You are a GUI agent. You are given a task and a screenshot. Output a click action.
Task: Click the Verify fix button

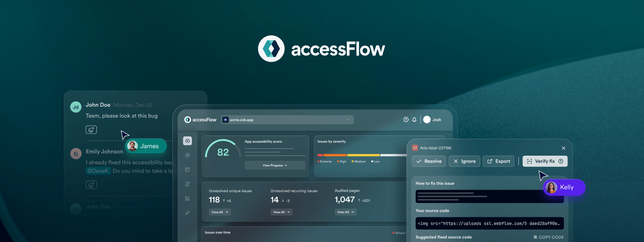[545, 161]
